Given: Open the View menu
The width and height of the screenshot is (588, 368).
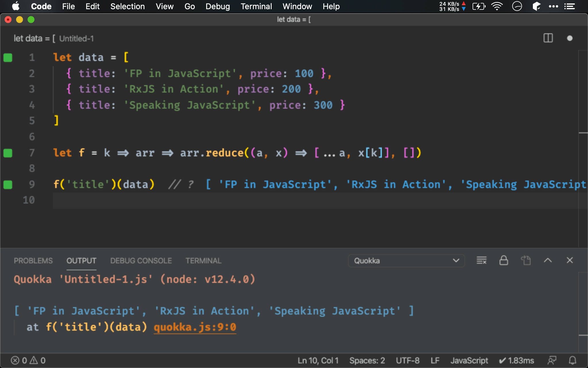Looking at the screenshot, I should [x=165, y=6].
